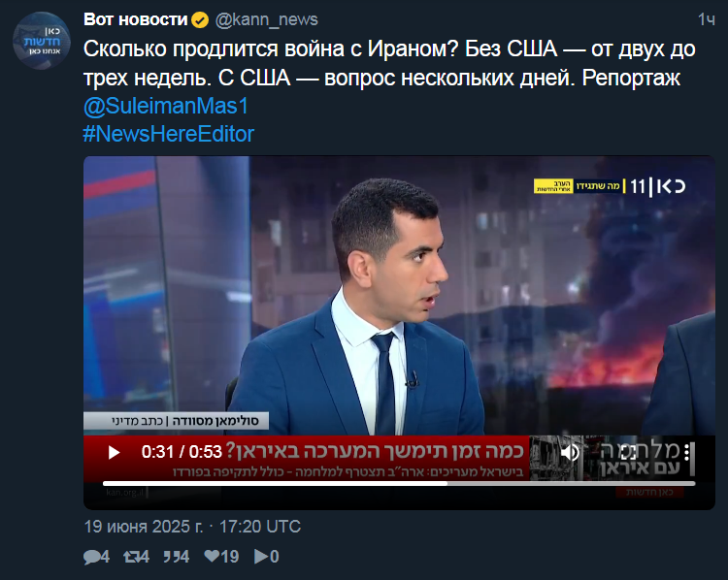
Task: Open the video's three-dot options menu
Action: click(x=686, y=452)
